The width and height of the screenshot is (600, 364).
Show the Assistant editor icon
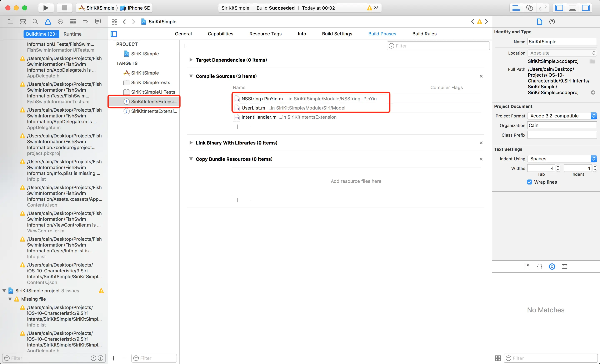tap(529, 8)
